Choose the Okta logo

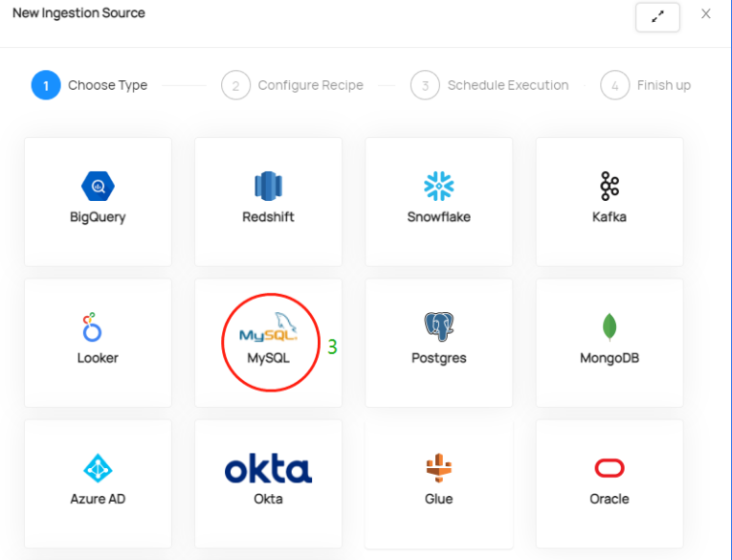[x=268, y=469]
